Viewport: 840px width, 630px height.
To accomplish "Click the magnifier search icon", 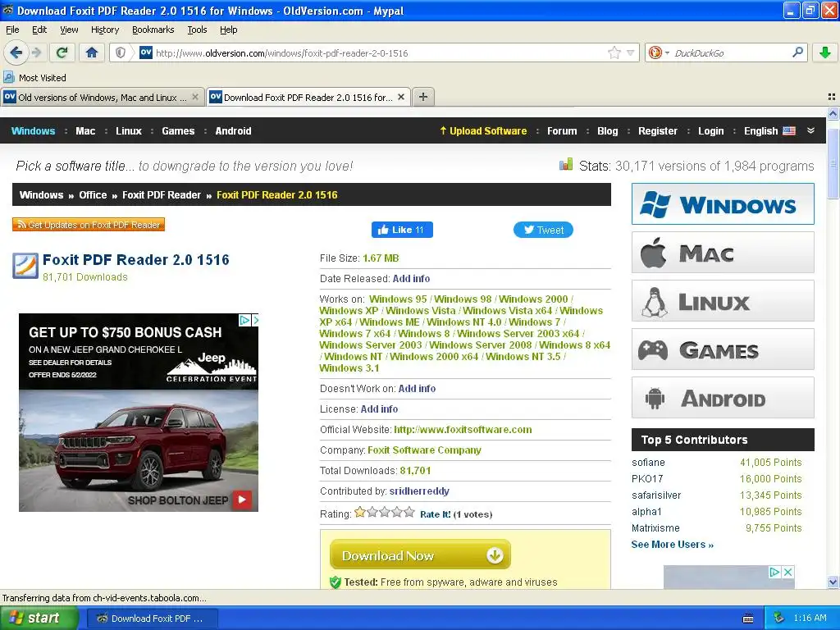I will [x=797, y=52].
